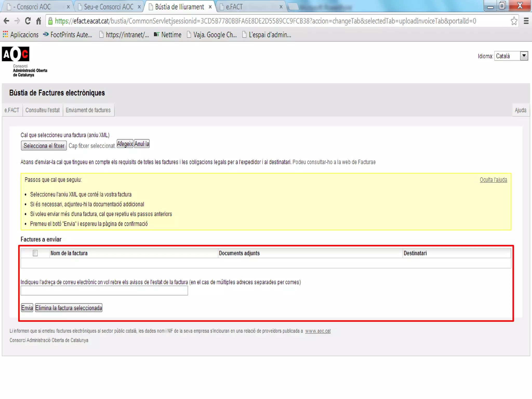Switch to Consulteu l'estat tab
The height and width of the screenshot is (399, 532).
(x=43, y=110)
